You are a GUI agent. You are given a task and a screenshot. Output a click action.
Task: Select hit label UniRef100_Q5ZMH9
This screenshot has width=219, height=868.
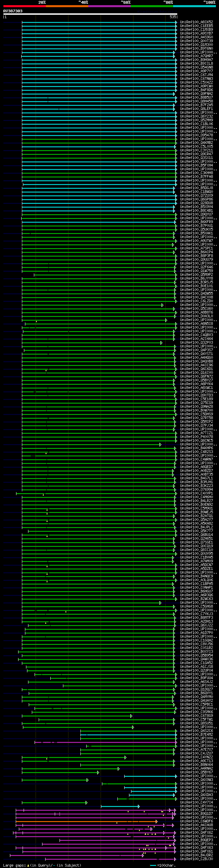point(196,120)
